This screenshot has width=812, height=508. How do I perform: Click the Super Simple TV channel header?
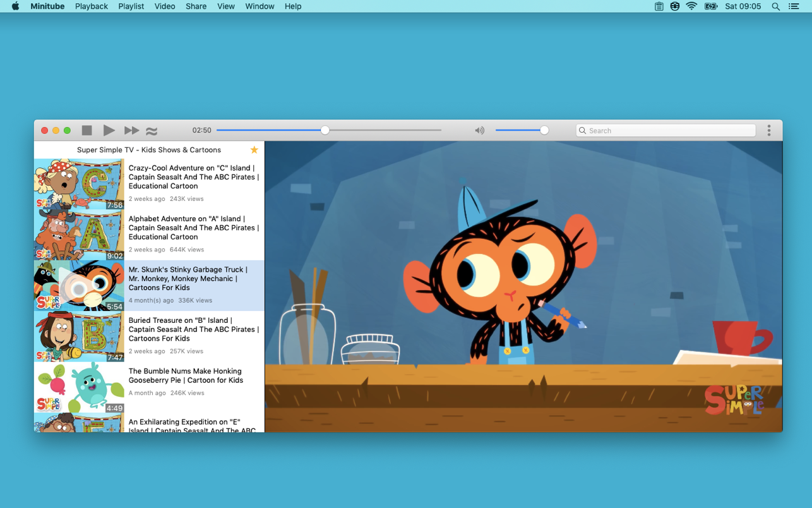pyautogui.click(x=149, y=150)
